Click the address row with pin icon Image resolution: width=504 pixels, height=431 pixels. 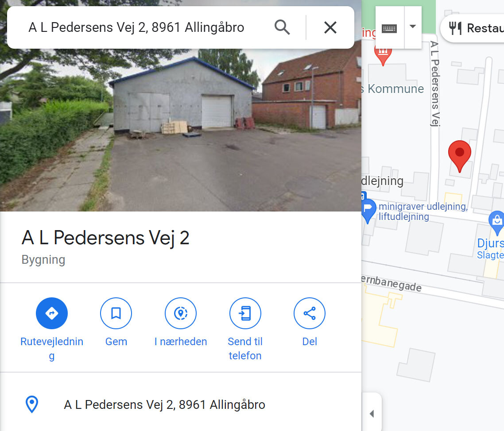181,404
